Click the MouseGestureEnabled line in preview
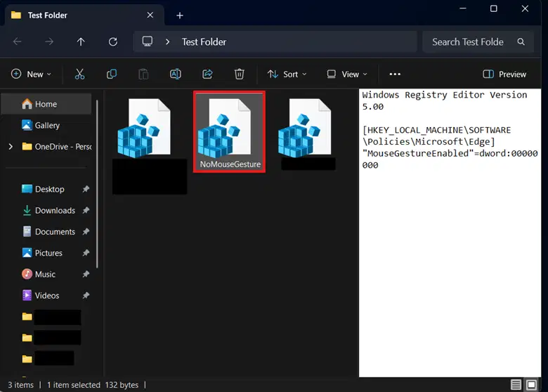 click(450, 159)
